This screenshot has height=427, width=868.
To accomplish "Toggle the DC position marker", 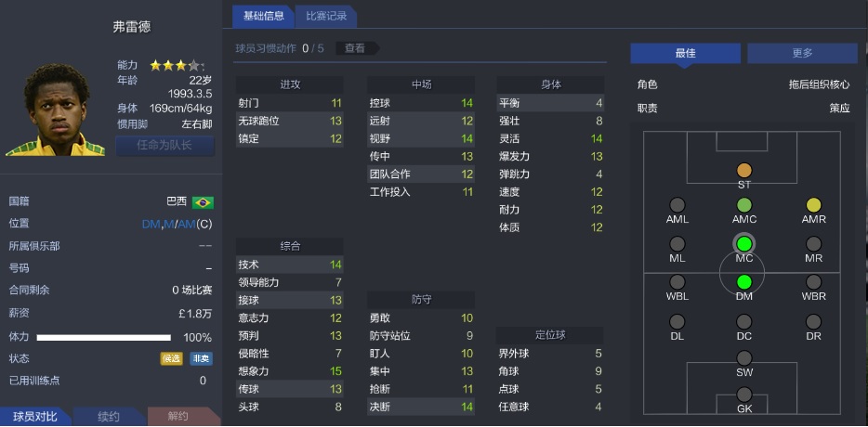I will click(743, 321).
